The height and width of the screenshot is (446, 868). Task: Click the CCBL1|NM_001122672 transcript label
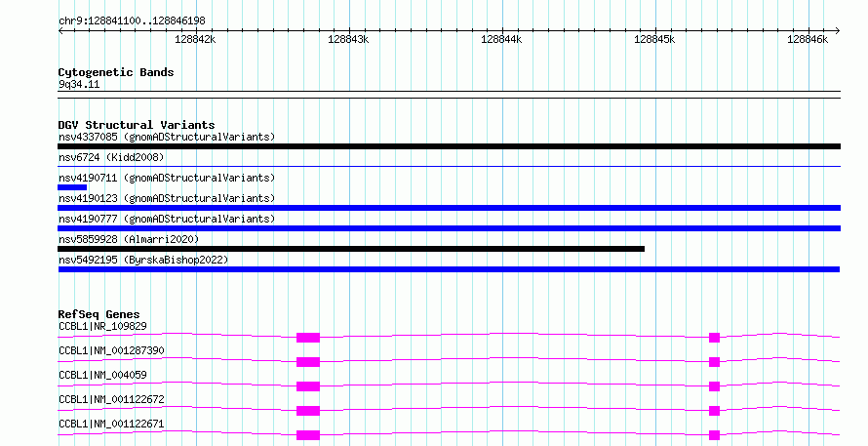pos(111,399)
